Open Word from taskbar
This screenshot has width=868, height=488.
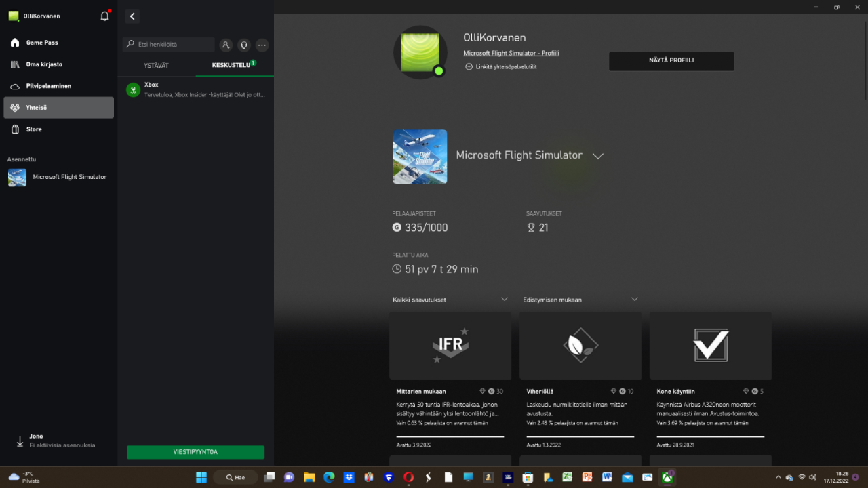click(607, 477)
